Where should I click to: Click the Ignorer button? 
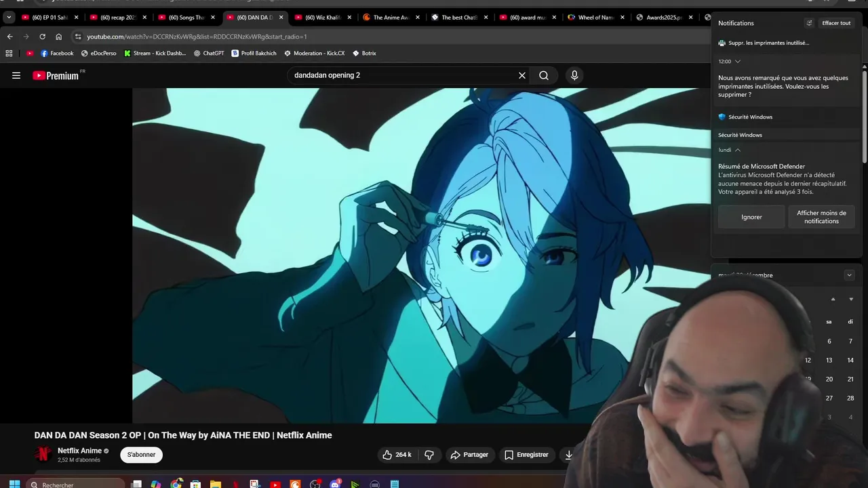pyautogui.click(x=751, y=217)
